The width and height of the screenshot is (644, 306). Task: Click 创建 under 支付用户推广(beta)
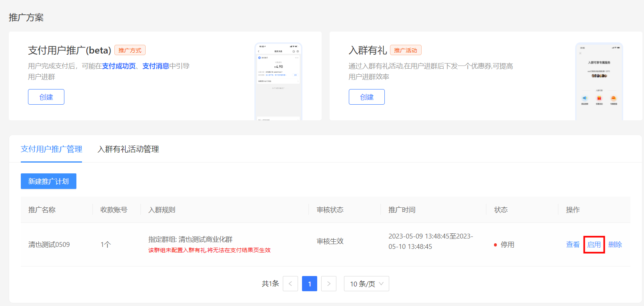pos(46,97)
